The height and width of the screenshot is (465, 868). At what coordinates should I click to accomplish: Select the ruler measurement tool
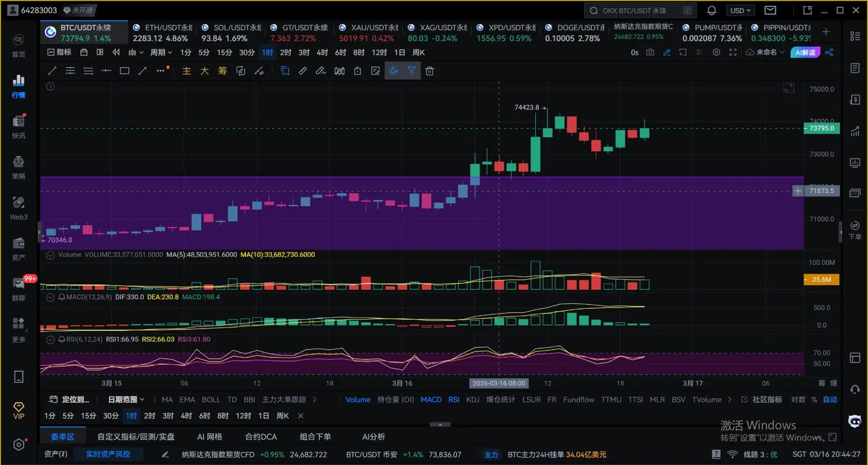click(x=303, y=71)
